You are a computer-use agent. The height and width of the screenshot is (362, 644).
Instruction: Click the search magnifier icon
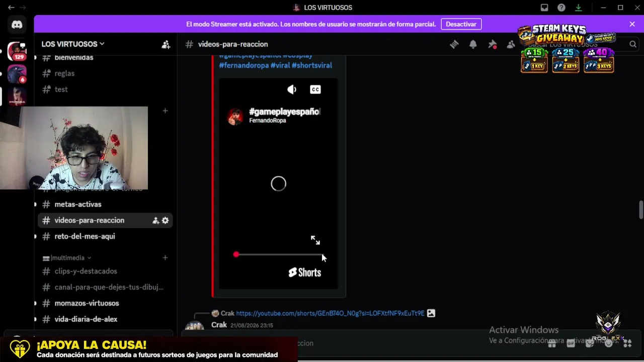coord(633,44)
